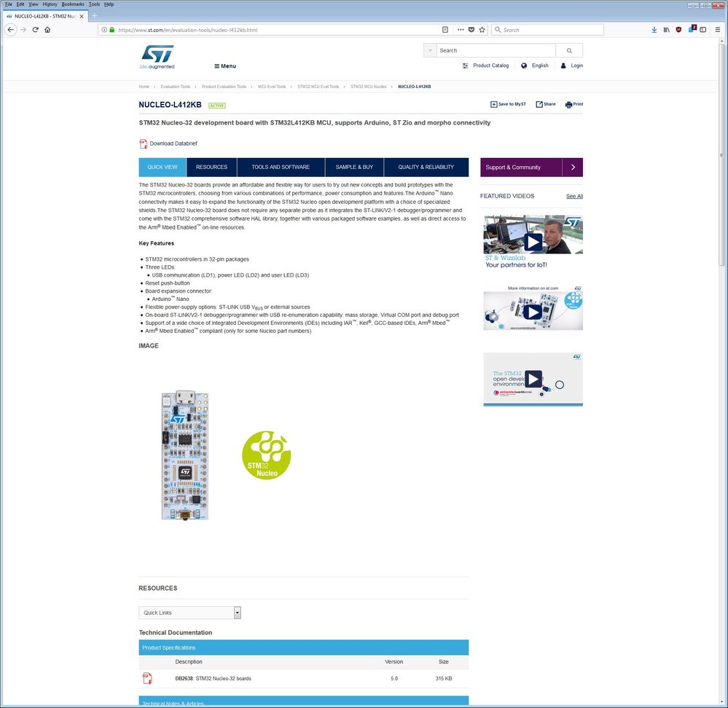Open the Quick Links dropdown
Screen dimensions: 728x708
(189, 613)
